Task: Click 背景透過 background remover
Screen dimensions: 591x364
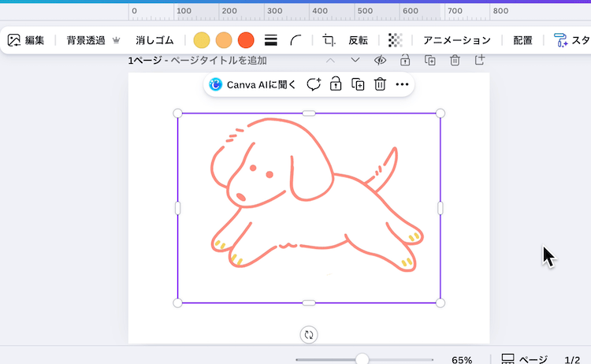Action: click(86, 40)
